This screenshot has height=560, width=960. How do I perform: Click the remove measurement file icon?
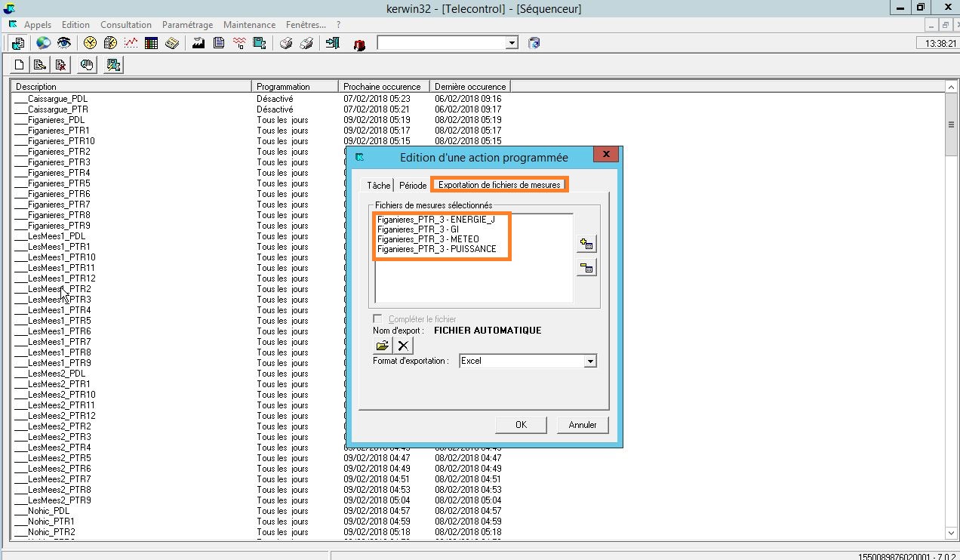586,268
